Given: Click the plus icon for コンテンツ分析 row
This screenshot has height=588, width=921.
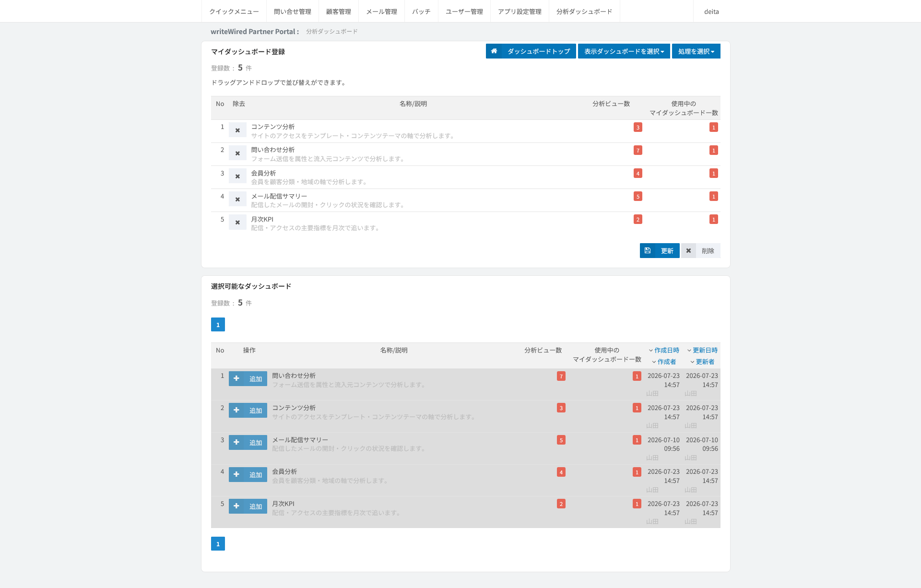Looking at the screenshot, I should pos(236,410).
